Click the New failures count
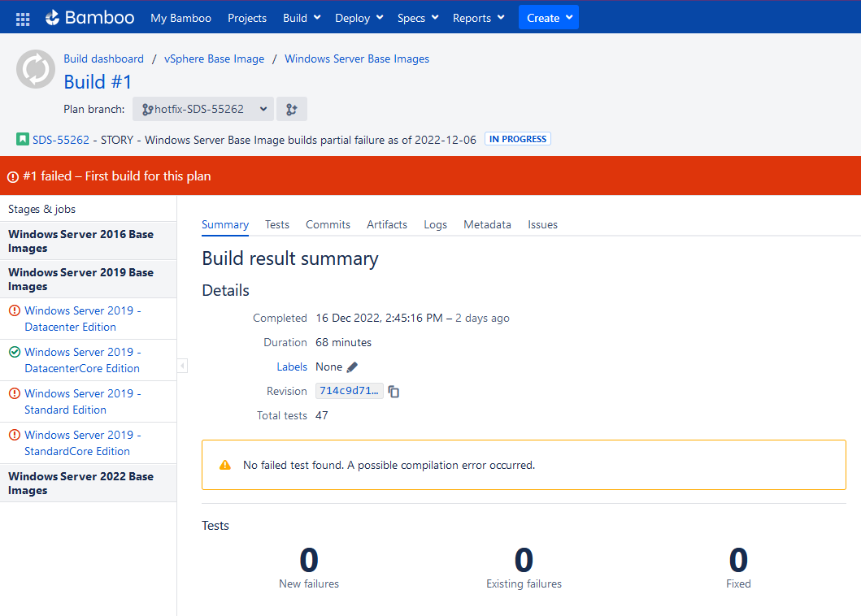This screenshot has width=861, height=616. point(309,561)
